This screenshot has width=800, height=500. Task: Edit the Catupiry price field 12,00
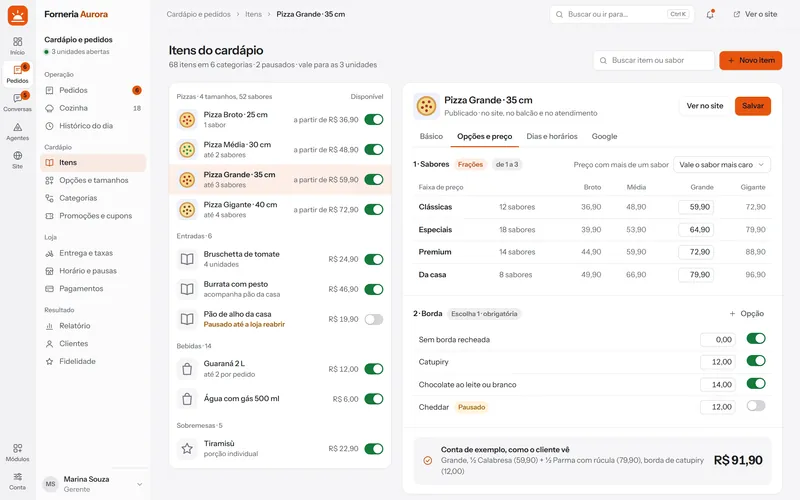click(x=718, y=362)
